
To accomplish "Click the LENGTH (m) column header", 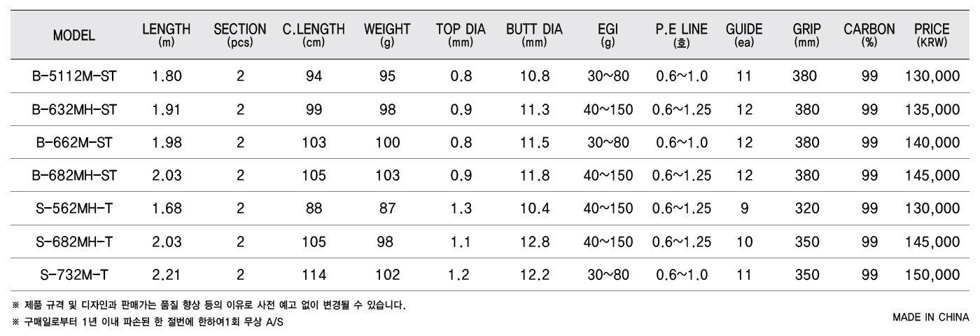I will coord(167,34).
